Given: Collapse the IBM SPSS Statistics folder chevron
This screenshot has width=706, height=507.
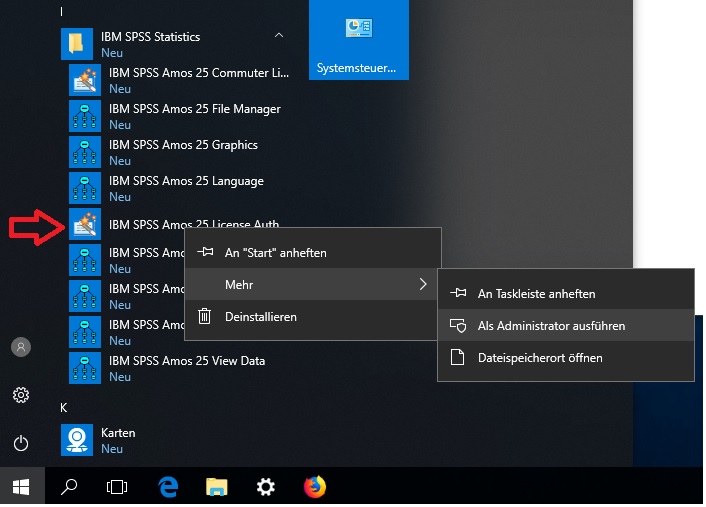Looking at the screenshot, I should (279, 35).
